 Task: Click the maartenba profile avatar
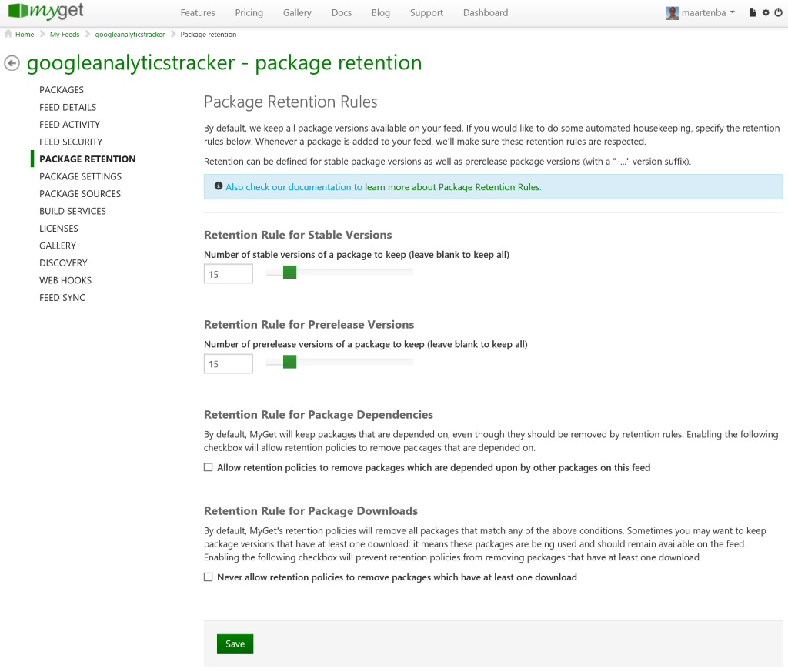pos(672,13)
